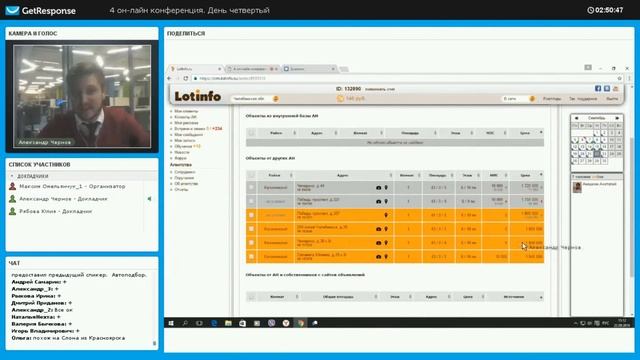Open Встречи и звонки in sidebar
The height and width of the screenshot is (360, 640).
click(x=198, y=129)
